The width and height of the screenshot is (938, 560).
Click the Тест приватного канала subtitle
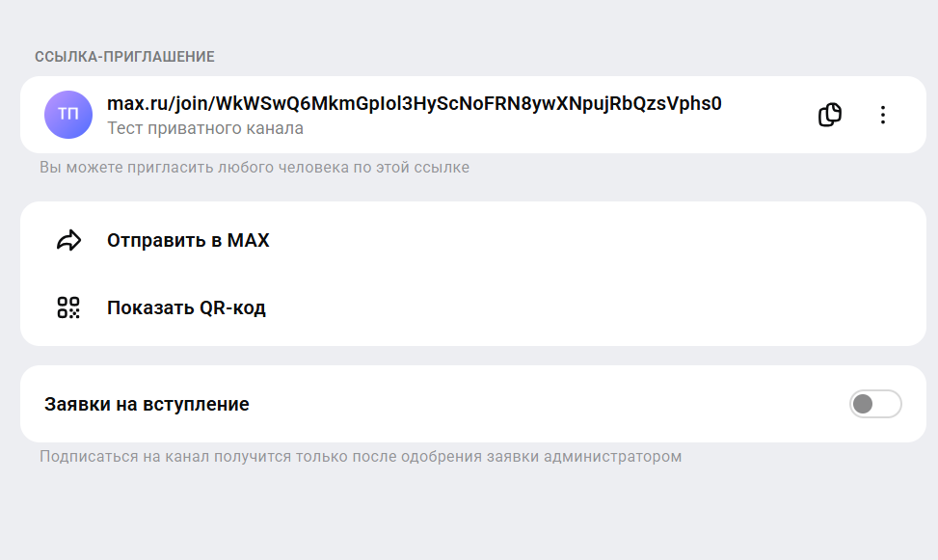coord(205,128)
